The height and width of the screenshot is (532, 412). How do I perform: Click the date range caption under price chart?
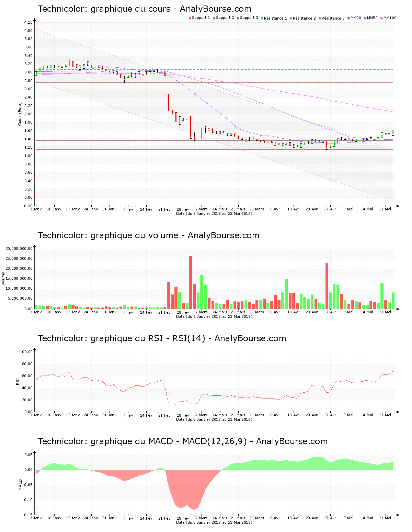point(214,213)
